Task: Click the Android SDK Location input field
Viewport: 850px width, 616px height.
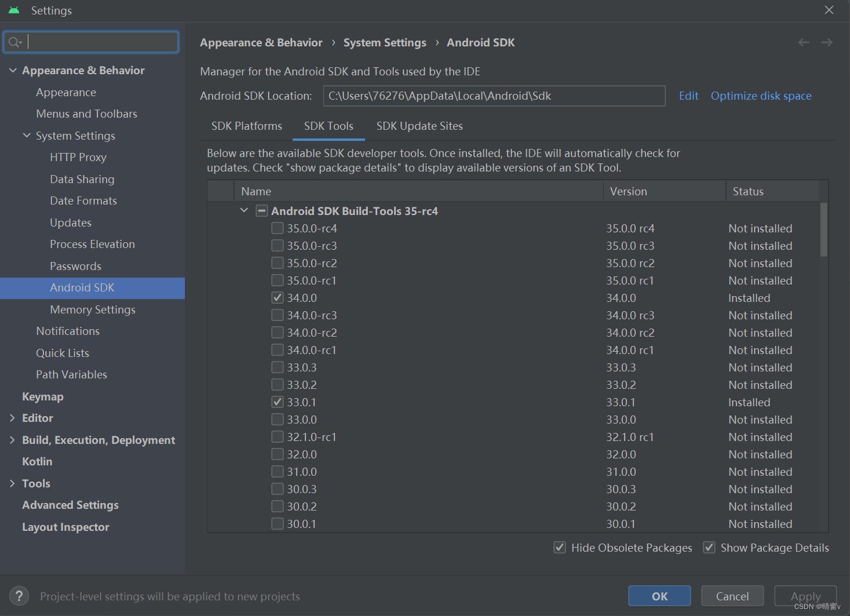Action: 494,96
